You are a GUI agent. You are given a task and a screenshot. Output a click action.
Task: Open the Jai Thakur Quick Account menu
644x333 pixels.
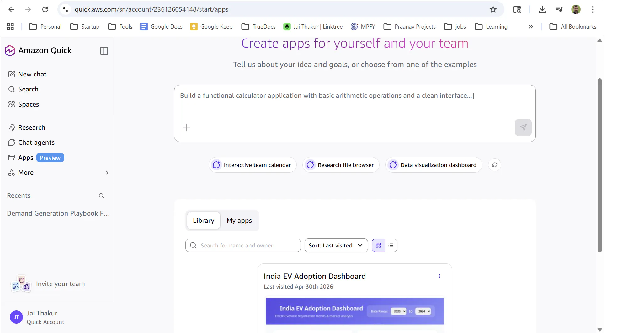point(57,317)
